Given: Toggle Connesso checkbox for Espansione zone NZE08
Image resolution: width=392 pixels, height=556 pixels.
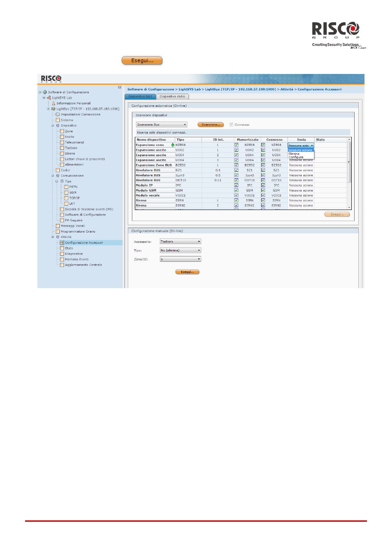Looking at the screenshot, I should coord(263,145).
